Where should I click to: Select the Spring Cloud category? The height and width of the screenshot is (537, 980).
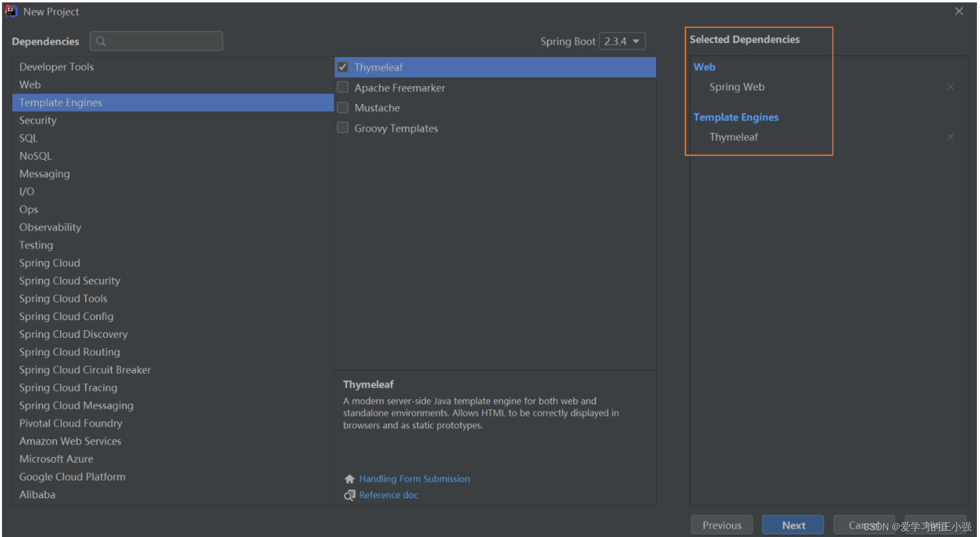click(173, 263)
